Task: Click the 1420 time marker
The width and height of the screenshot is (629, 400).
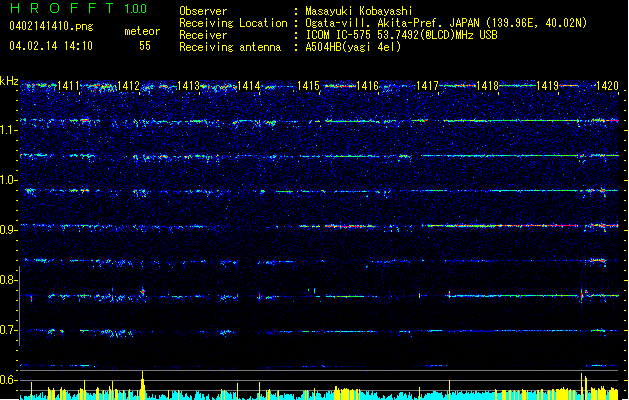Action: [607, 86]
